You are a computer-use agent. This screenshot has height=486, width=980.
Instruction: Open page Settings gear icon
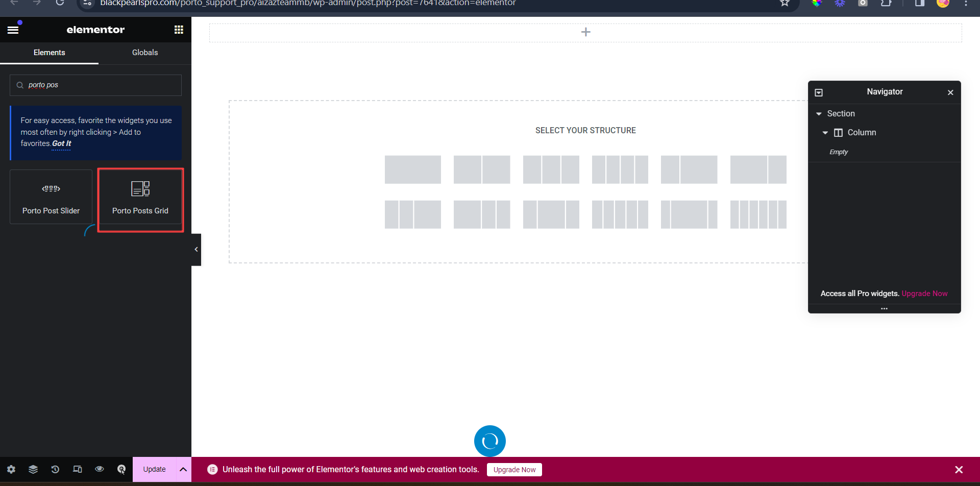click(x=11, y=469)
